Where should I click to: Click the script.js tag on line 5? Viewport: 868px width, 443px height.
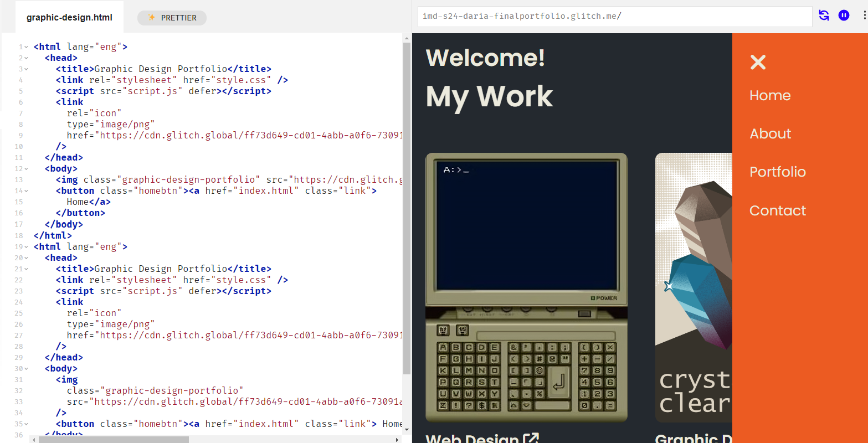click(x=163, y=91)
